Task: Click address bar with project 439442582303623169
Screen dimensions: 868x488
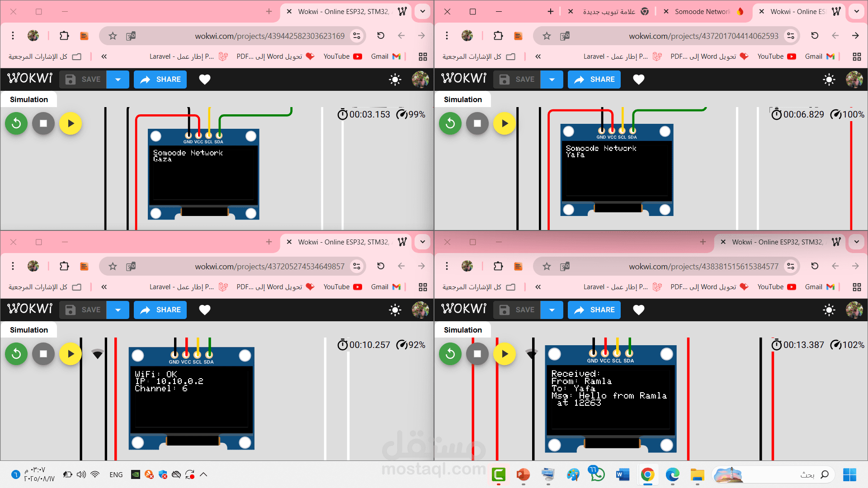Action: point(269,36)
